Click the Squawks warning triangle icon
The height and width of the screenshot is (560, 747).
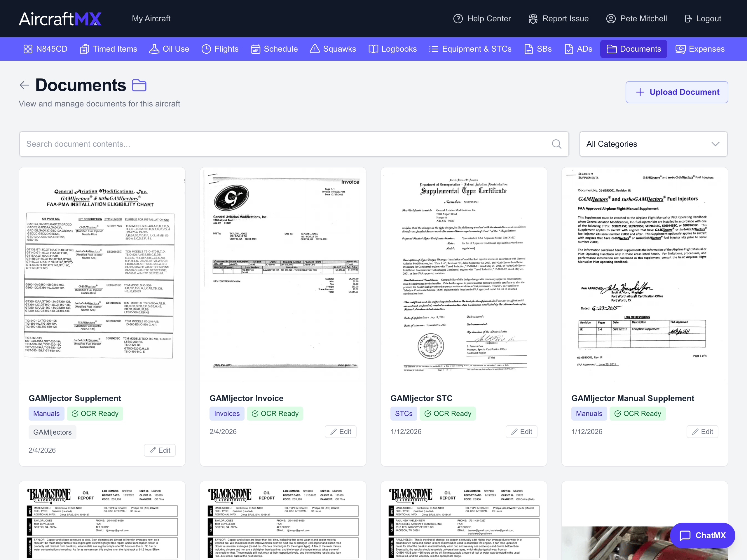(x=315, y=49)
